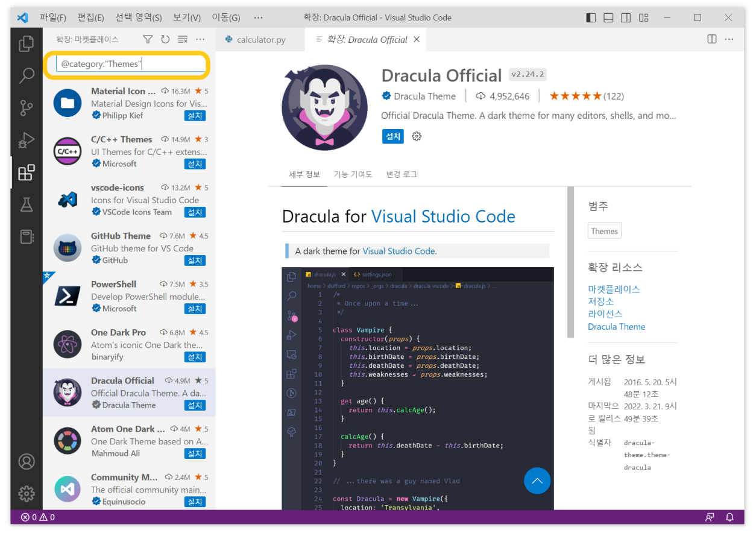756x536 pixels.
Task: Toggle secondary side bar layout icon
Action: tap(626, 17)
